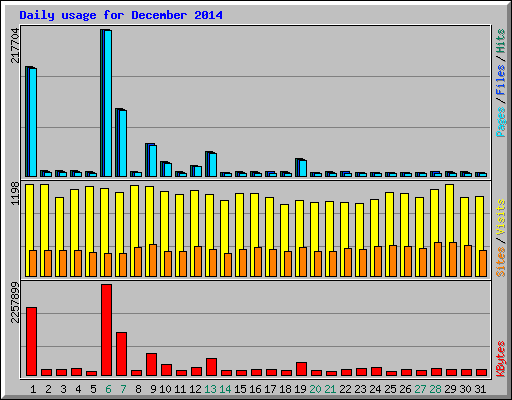Select the red KBytes bar for day 6
Viewport: 512px width, 400px height.
[106, 330]
